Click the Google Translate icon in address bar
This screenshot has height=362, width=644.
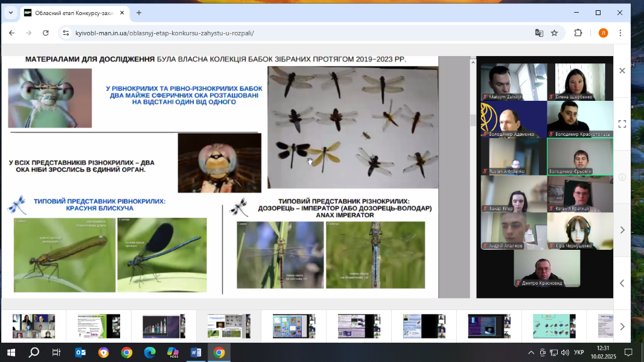[x=539, y=33]
